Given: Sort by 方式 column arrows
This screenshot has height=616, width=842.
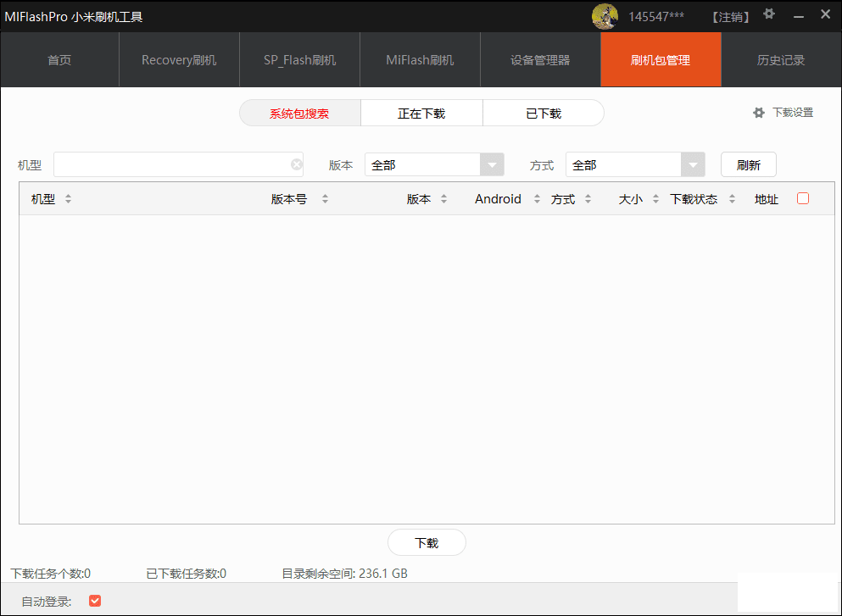Looking at the screenshot, I should coord(588,199).
